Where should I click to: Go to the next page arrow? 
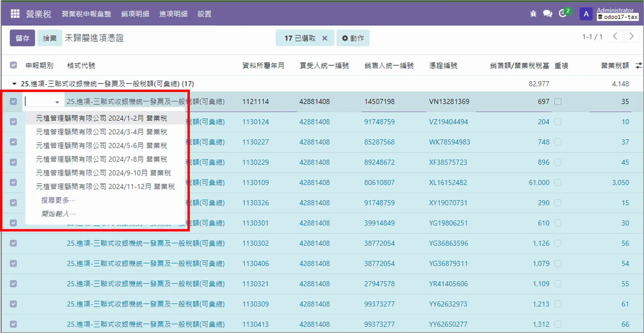[x=631, y=36]
